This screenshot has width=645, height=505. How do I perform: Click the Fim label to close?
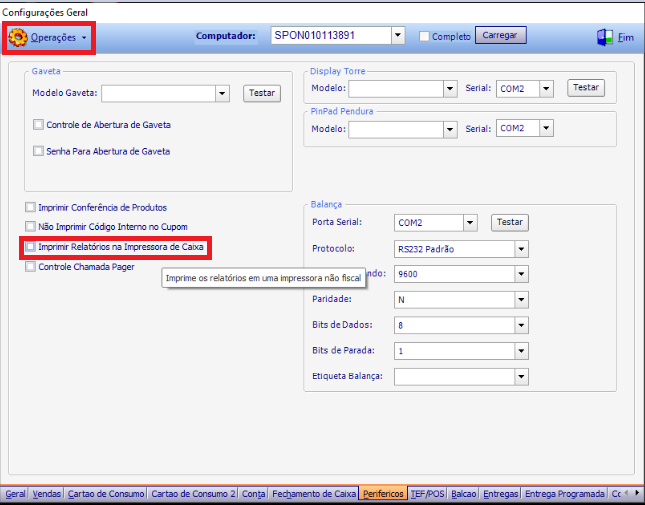(x=626, y=37)
